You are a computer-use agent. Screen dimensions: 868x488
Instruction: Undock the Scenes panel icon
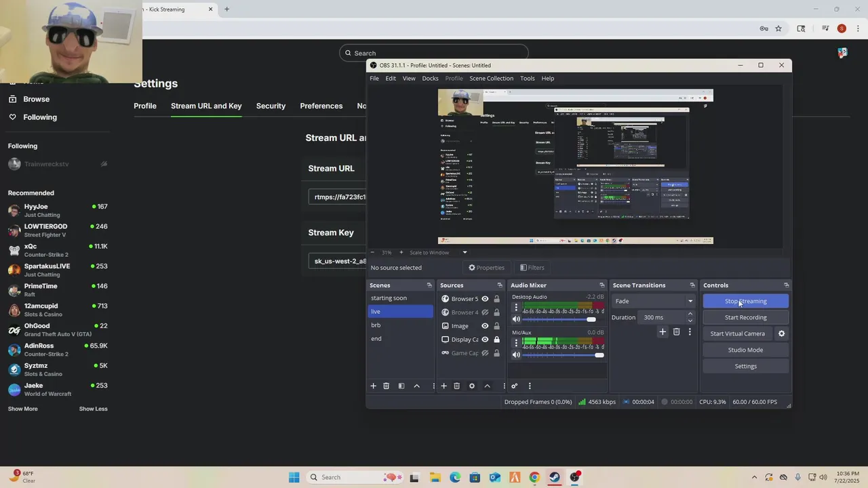(x=429, y=285)
